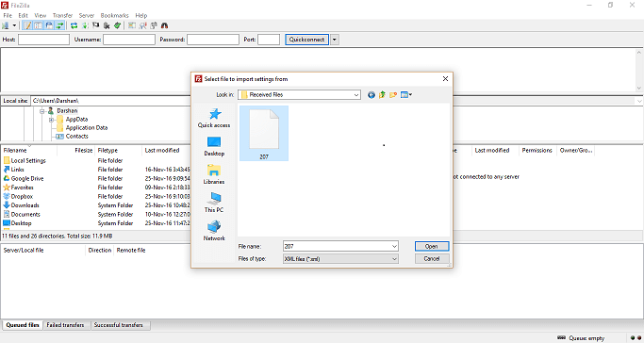The width and height of the screenshot is (644, 343).
Task: Expand the Site Manager dropdown arrow
Action: pyautogui.click(x=14, y=25)
